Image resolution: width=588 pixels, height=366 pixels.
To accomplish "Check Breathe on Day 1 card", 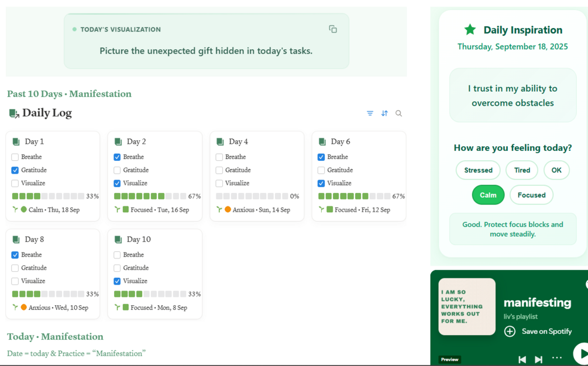I will click(x=15, y=157).
